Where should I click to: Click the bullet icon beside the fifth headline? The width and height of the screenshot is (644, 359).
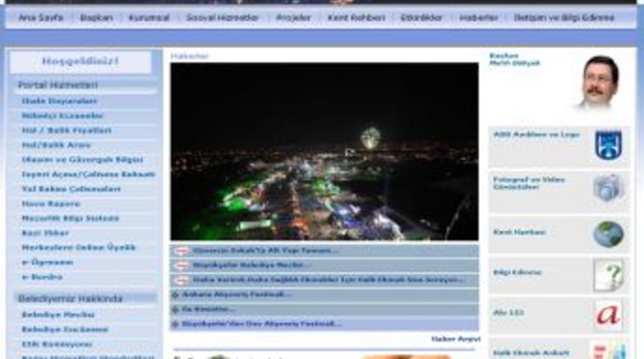[175, 310]
